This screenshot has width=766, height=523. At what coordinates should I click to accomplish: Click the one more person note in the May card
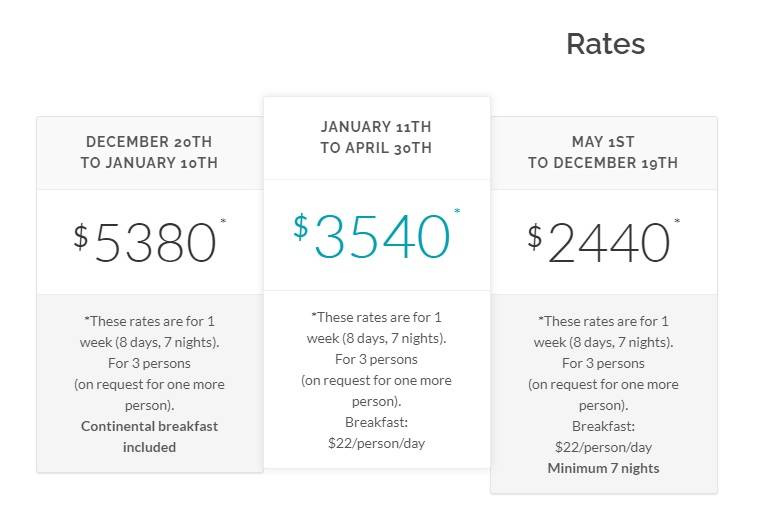603,395
